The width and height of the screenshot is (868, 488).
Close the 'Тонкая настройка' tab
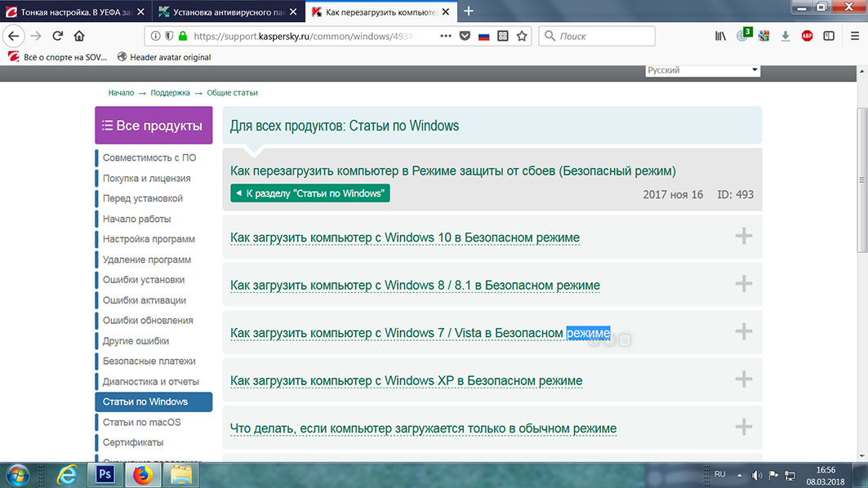(140, 11)
